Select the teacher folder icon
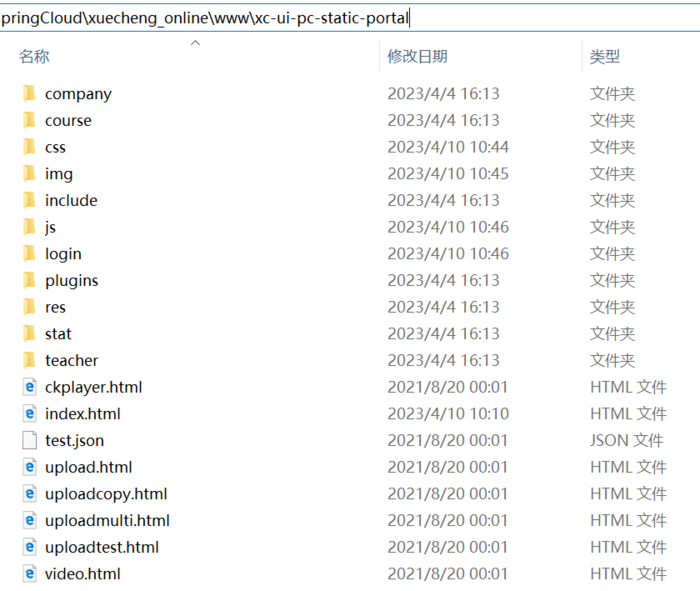Image resolution: width=700 pixels, height=591 pixels. click(29, 361)
